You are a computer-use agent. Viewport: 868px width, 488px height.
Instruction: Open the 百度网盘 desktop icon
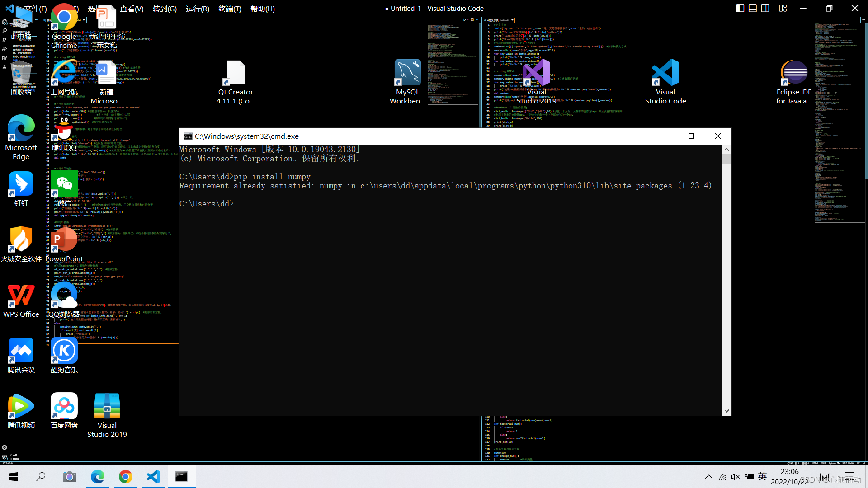coord(64,407)
